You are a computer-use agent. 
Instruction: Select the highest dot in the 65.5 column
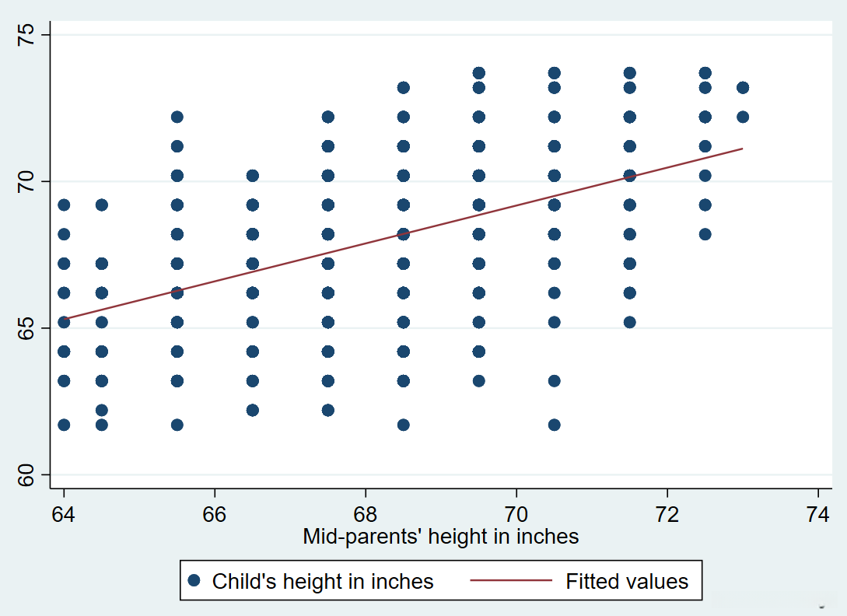pyautogui.click(x=177, y=117)
